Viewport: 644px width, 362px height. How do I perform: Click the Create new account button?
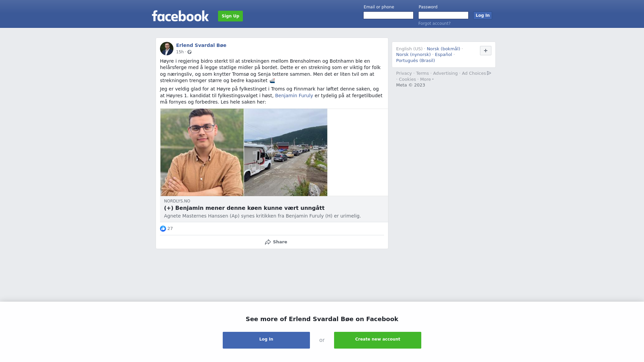tap(378, 340)
